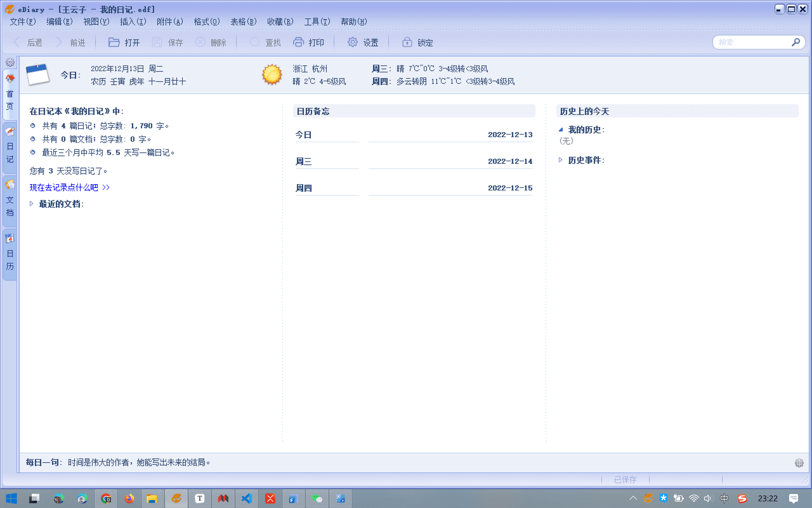This screenshot has height=508, width=812.
Task: Open the notification center icon
Action: pyautogui.click(x=793, y=498)
